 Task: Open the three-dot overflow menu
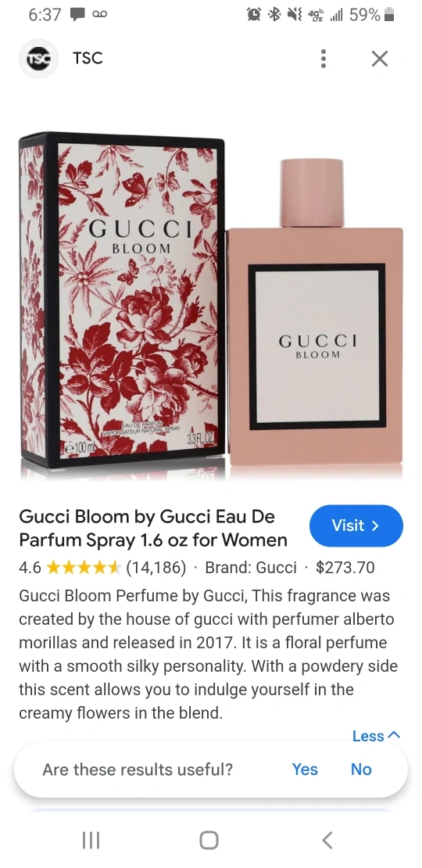[x=324, y=59]
